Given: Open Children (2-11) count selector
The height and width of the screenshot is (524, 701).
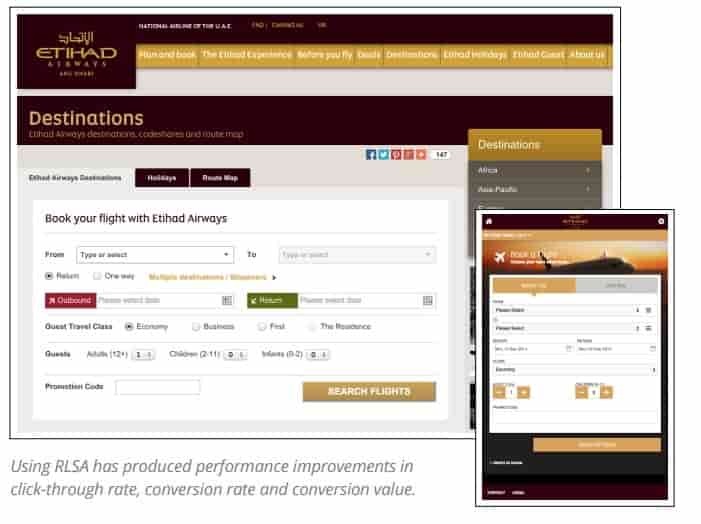Looking at the screenshot, I should [x=236, y=355].
